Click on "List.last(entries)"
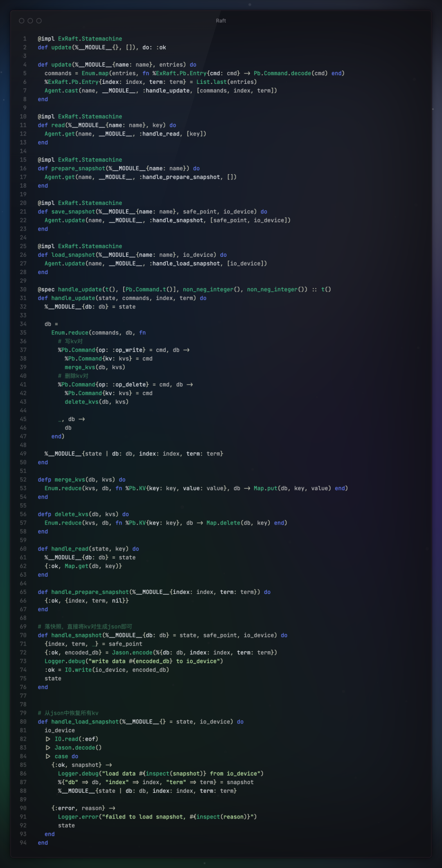The image size is (442, 868). [226, 82]
